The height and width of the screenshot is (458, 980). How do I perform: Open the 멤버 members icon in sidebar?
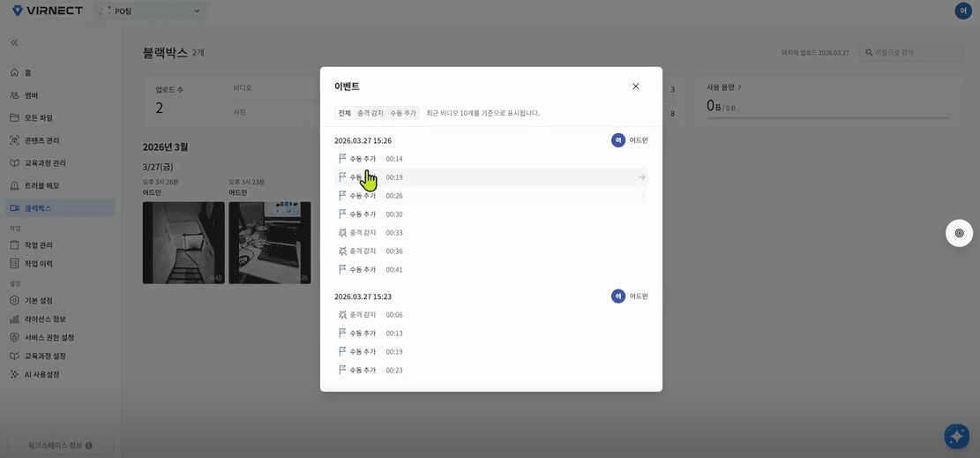14,95
